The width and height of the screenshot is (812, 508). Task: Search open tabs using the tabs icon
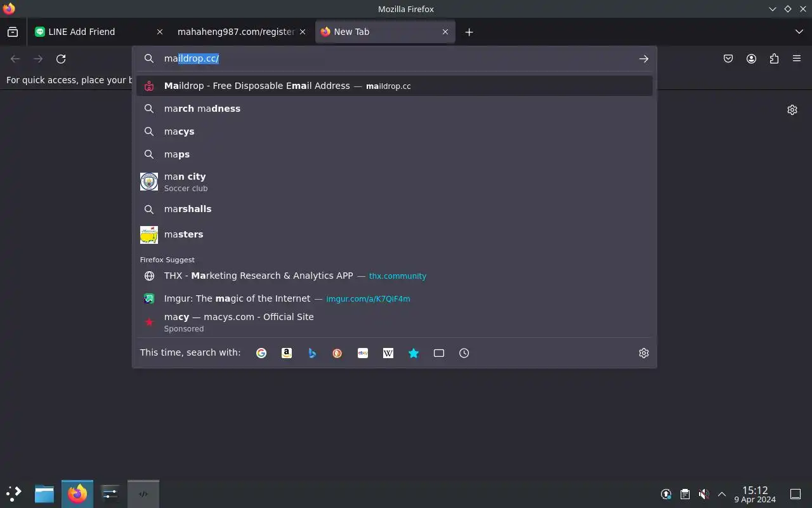pos(439,353)
